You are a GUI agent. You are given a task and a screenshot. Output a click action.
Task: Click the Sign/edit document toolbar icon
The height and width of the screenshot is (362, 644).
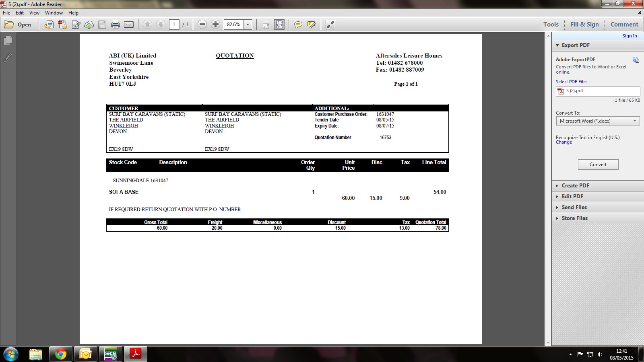[76, 25]
